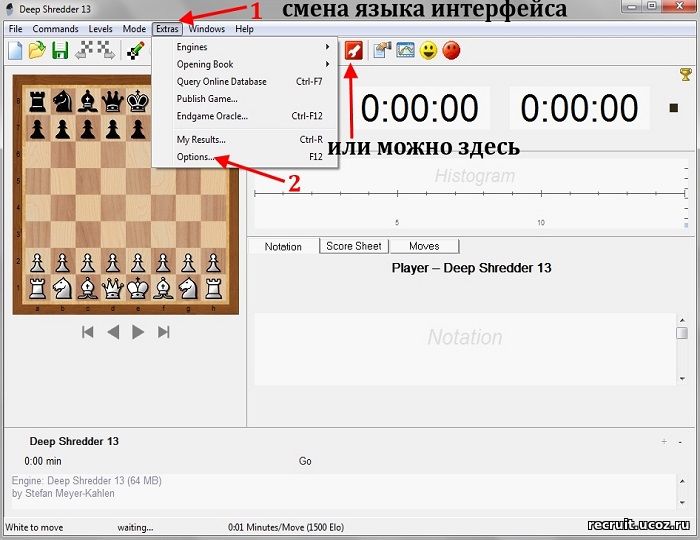Open the Levels menu

tap(100, 29)
